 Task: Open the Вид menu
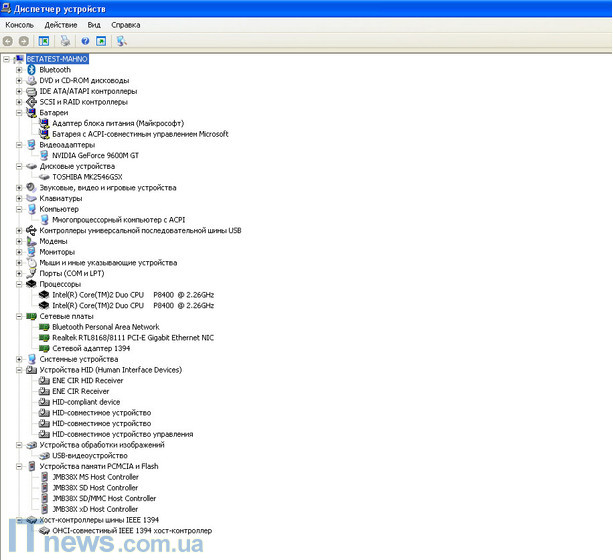pyautogui.click(x=94, y=24)
